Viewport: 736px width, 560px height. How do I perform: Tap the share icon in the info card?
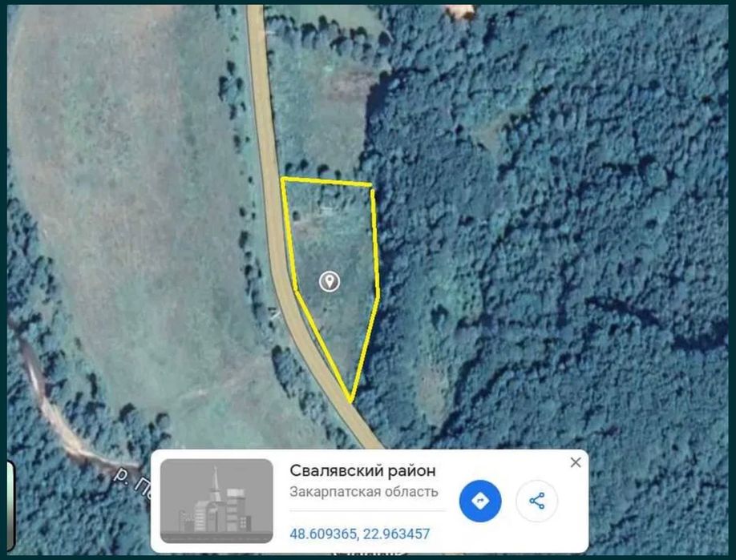(x=536, y=501)
